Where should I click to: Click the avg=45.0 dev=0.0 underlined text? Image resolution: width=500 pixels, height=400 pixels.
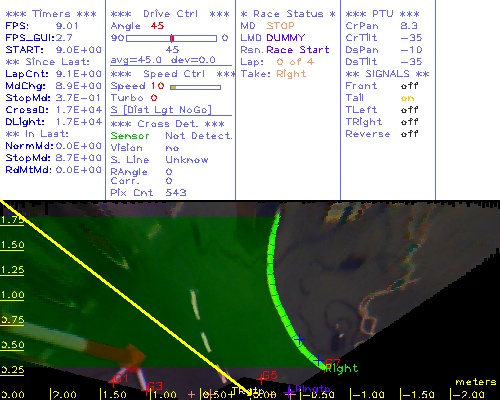(x=163, y=60)
